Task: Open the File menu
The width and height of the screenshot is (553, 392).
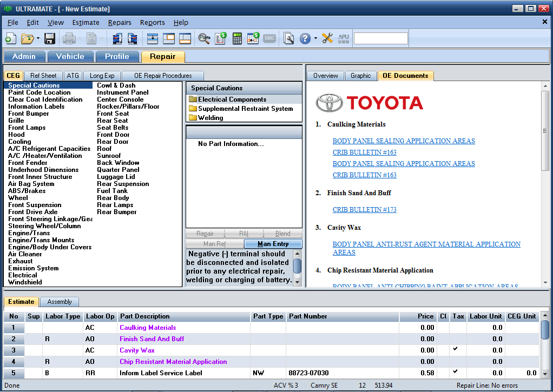Action: tap(12, 23)
